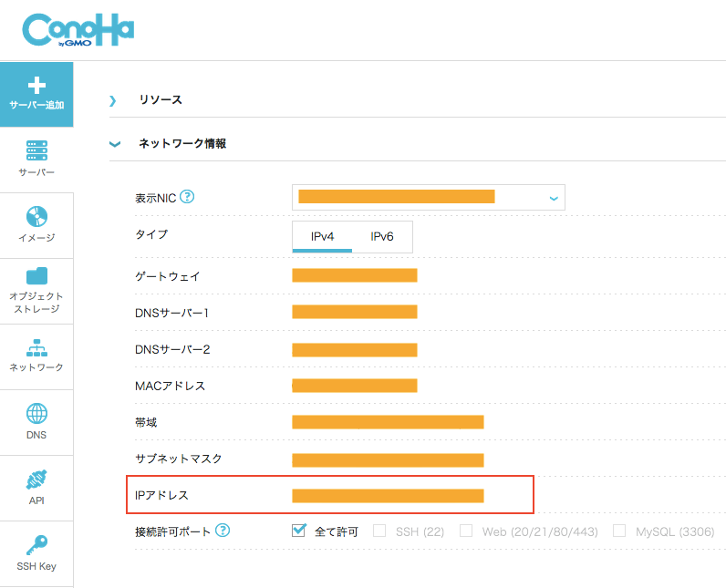The image size is (726, 588).
Task: Click the DNSサーバー2 label
Action: tap(172, 349)
